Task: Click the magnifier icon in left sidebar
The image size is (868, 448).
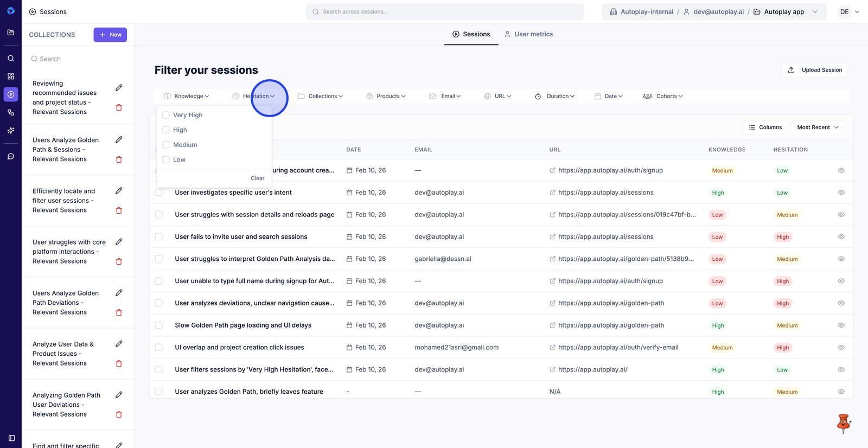Action: [x=11, y=58]
